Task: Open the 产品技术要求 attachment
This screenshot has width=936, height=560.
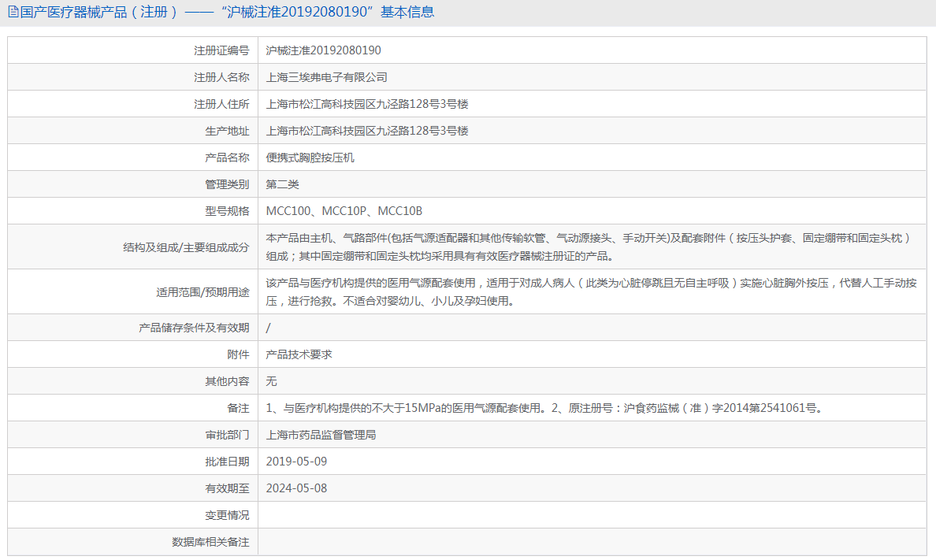Action: [299, 354]
